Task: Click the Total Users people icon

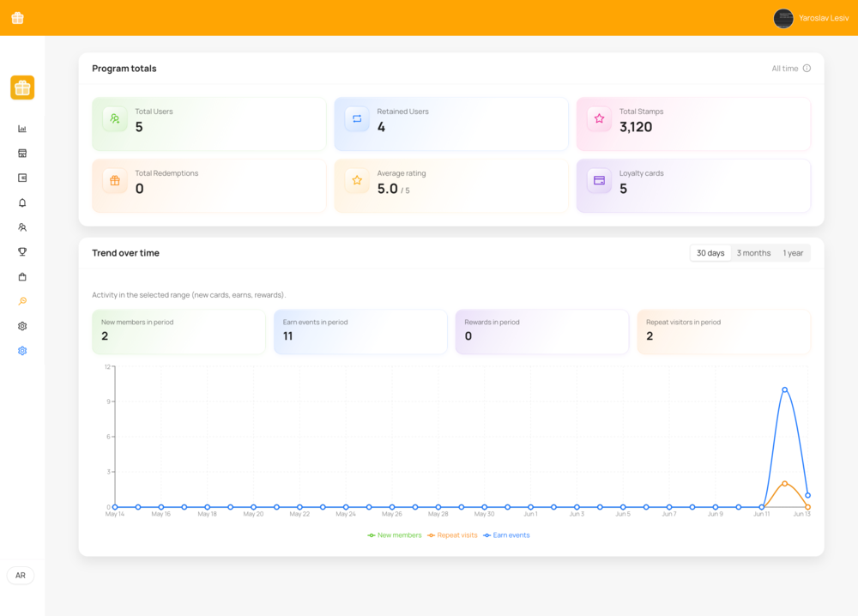Action: click(115, 118)
